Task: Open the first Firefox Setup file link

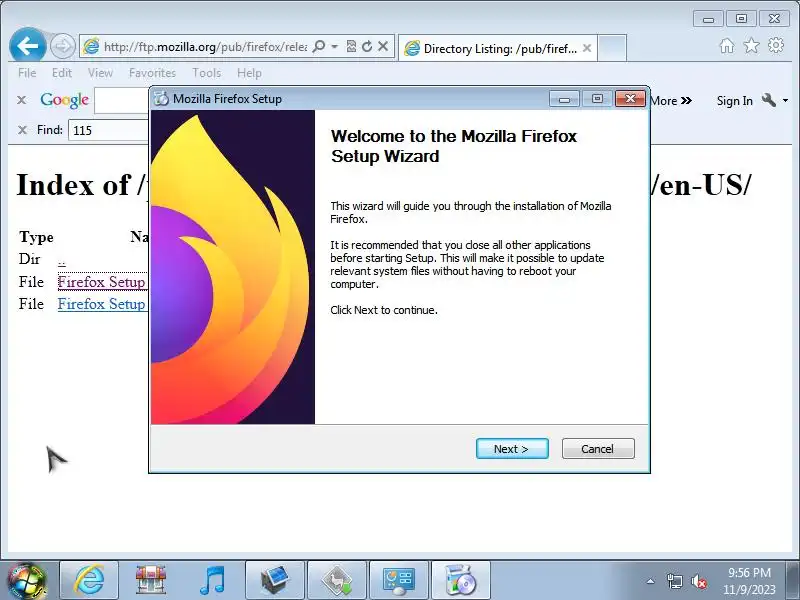Action: point(102,282)
